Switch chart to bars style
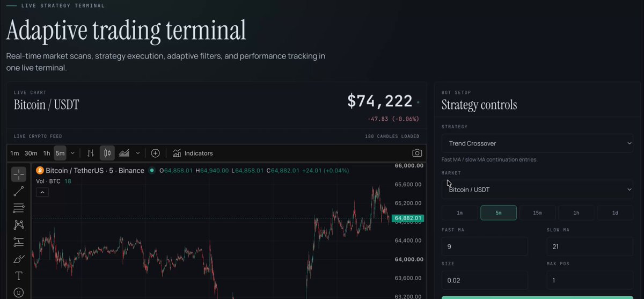644x299 pixels. coord(91,153)
